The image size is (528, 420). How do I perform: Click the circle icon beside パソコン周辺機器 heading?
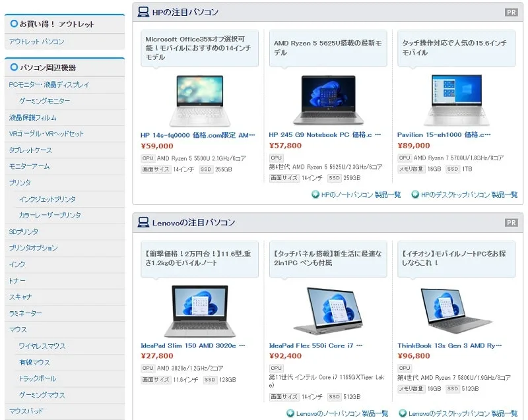13,67
